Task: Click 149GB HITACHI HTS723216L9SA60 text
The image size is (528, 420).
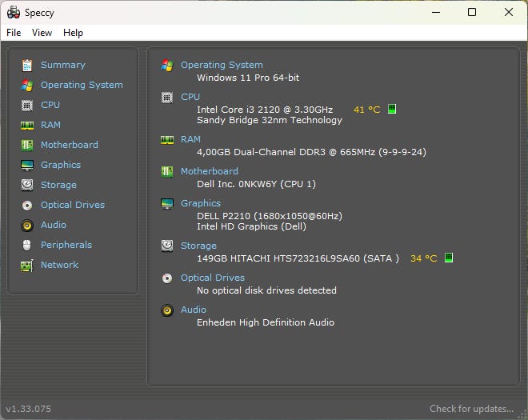Action: click(298, 258)
